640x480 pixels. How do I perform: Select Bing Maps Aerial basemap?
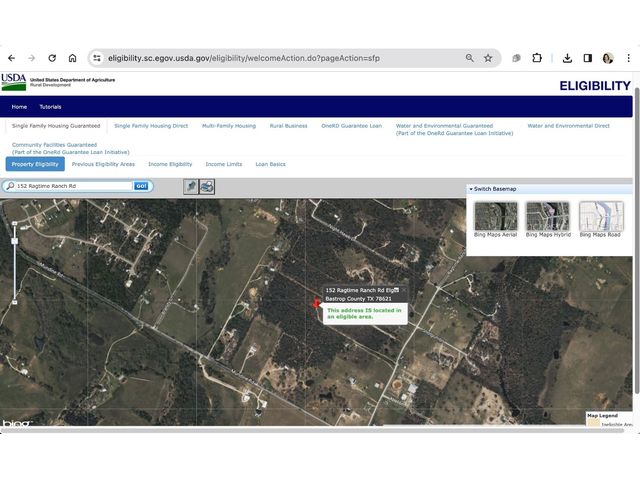tap(495, 219)
